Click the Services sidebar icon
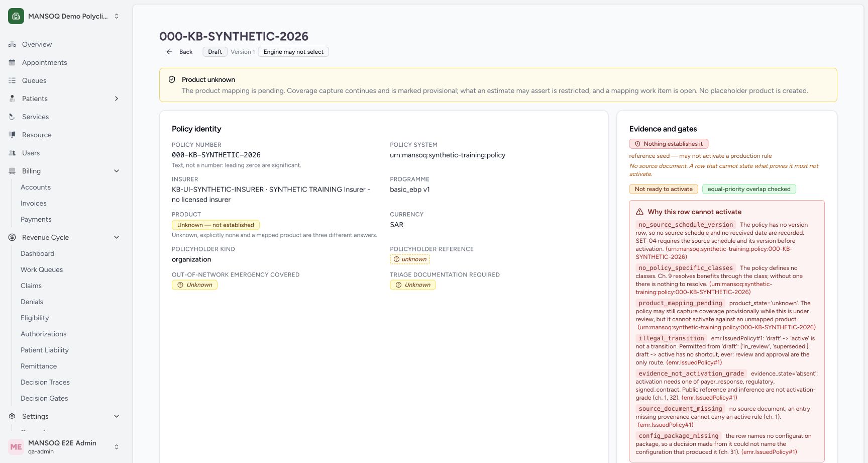Screen dimensions: 868x463 [x=12, y=117]
